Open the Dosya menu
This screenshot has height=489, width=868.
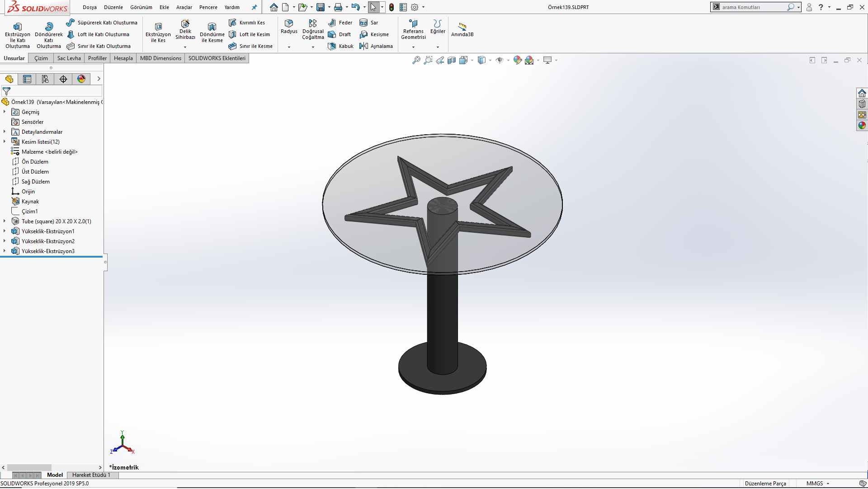click(90, 7)
